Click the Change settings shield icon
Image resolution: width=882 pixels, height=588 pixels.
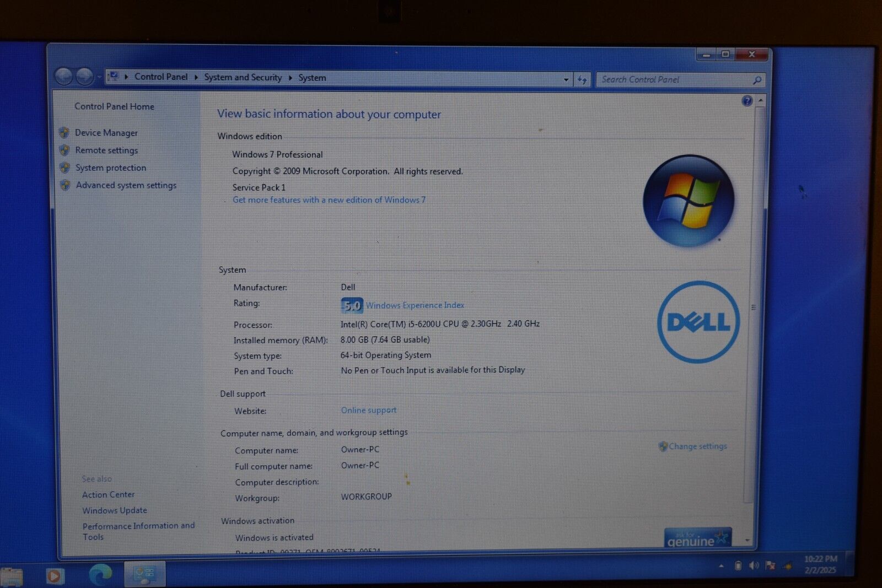point(663,446)
